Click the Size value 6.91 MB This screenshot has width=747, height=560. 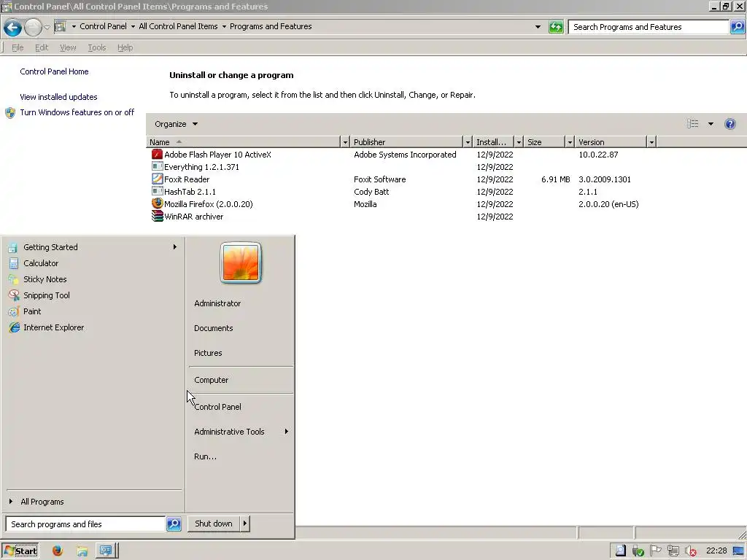coord(555,179)
